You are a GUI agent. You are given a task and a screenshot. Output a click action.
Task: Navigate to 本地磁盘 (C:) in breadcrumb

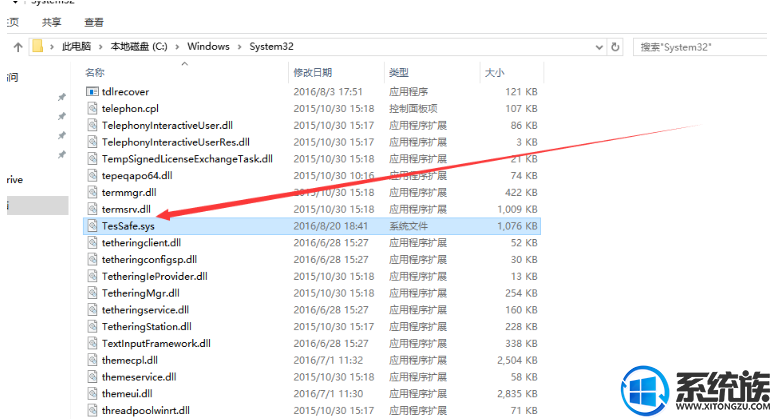pos(139,47)
